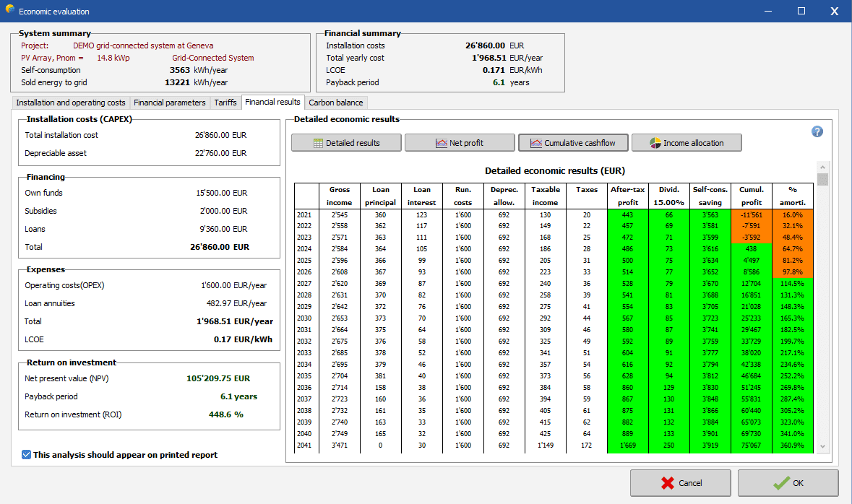Click the Detailed results table icon
The image size is (852, 504).
point(318,143)
